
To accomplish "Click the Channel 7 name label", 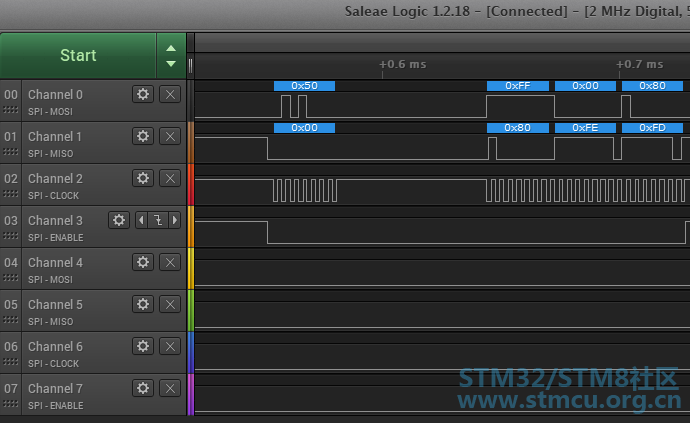I will pyautogui.click(x=55, y=389).
